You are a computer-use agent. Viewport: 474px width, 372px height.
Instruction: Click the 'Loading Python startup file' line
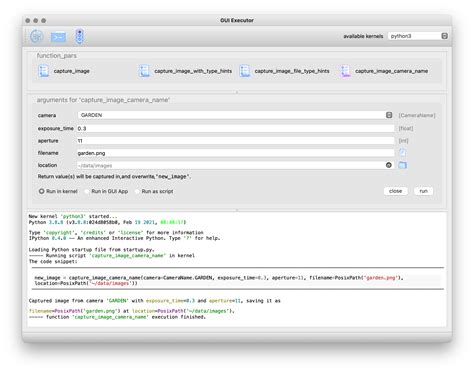92,250
